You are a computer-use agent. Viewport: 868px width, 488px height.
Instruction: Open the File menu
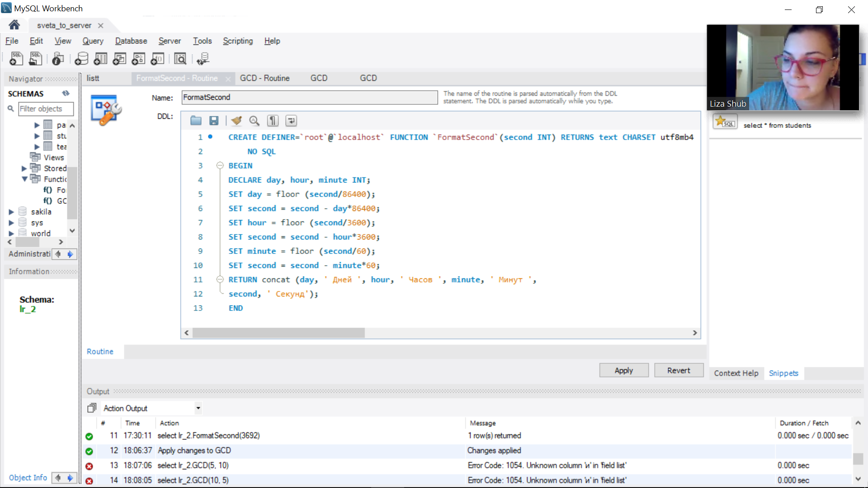pos(12,41)
